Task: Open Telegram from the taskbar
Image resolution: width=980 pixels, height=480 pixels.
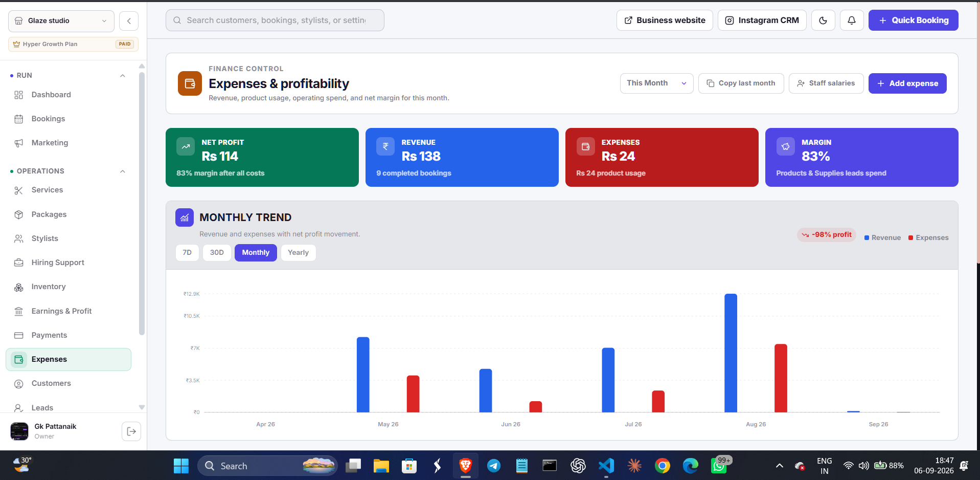Action: (x=494, y=466)
